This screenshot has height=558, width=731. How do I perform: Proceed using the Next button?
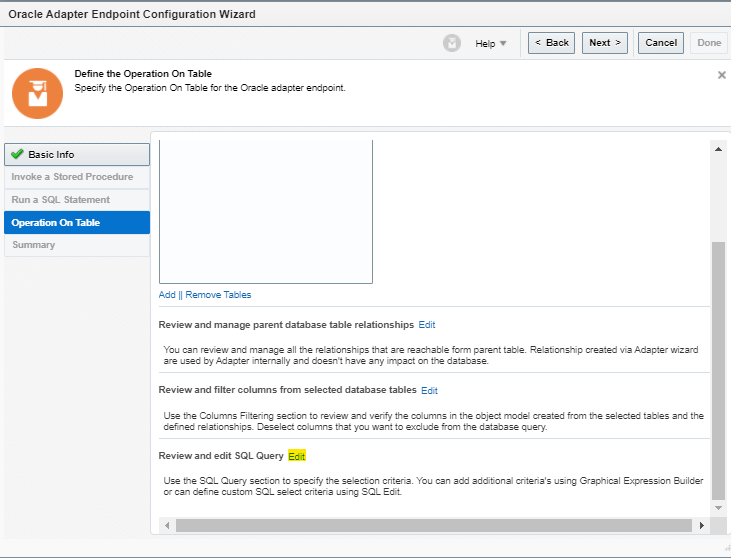606,43
